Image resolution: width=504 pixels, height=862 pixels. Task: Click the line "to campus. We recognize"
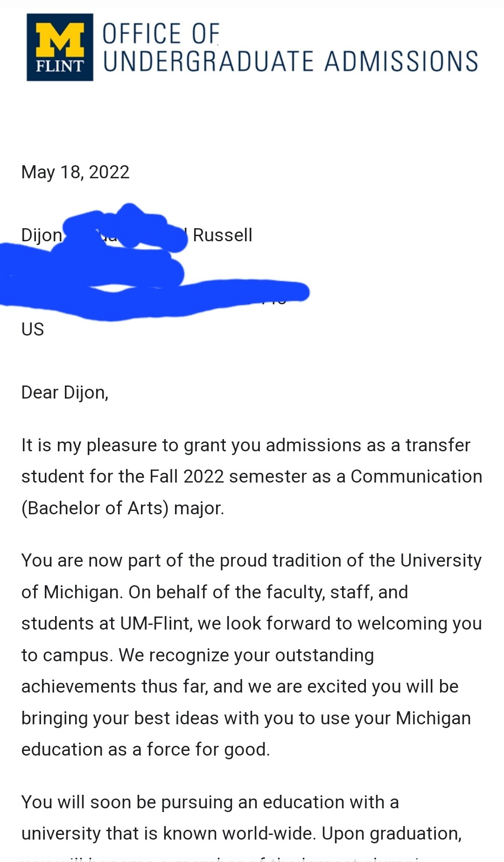coord(197,655)
